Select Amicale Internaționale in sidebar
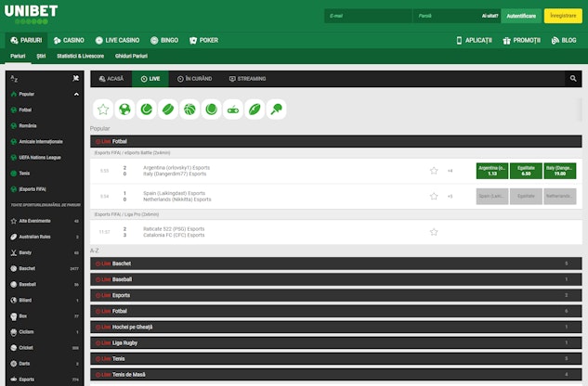The height and width of the screenshot is (386, 588). click(45, 142)
